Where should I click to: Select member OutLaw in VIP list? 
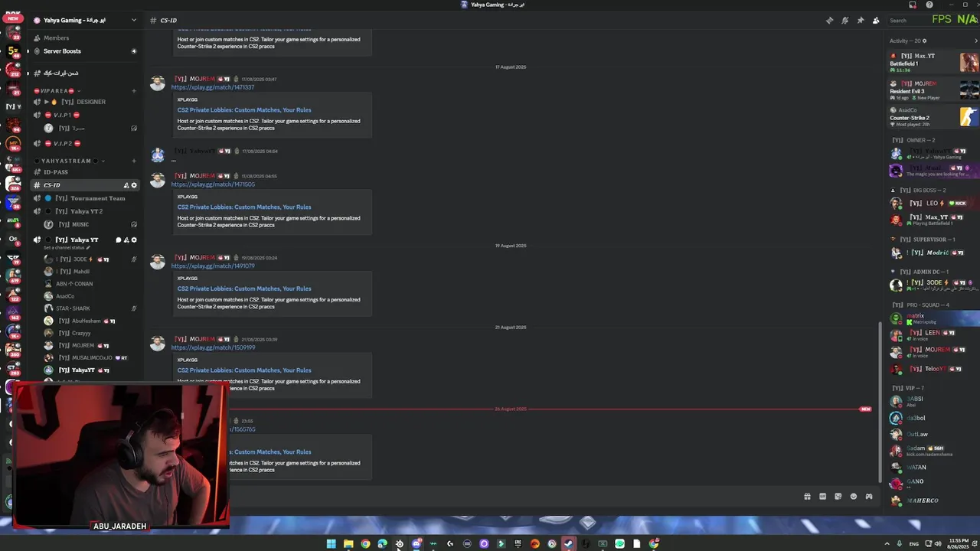click(933, 434)
